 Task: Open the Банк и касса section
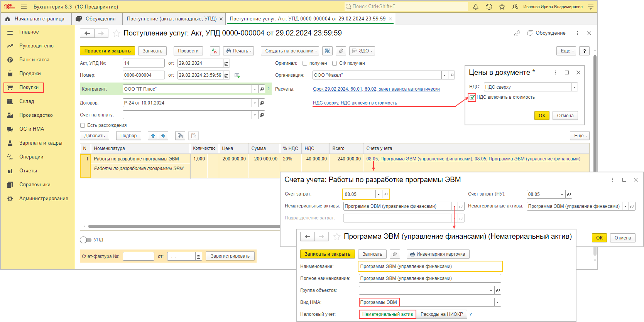(x=34, y=60)
